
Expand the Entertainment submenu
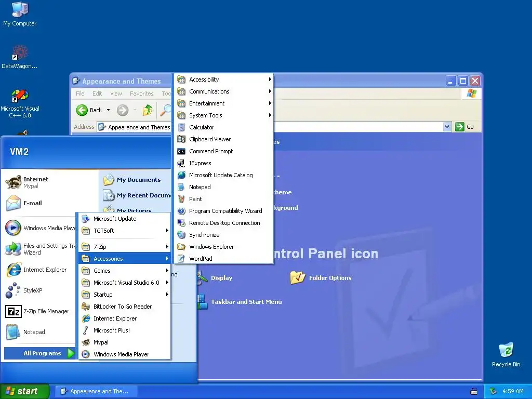click(x=223, y=103)
